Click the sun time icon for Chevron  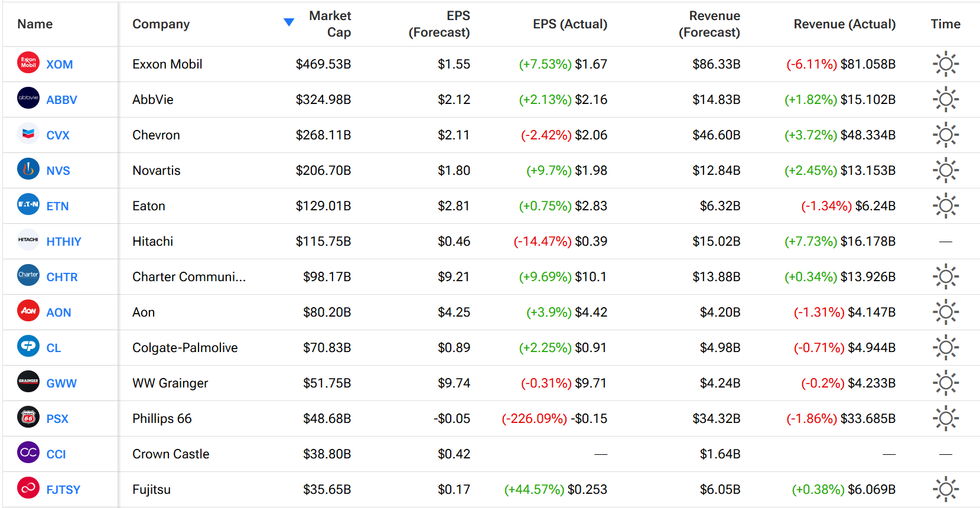click(x=946, y=135)
